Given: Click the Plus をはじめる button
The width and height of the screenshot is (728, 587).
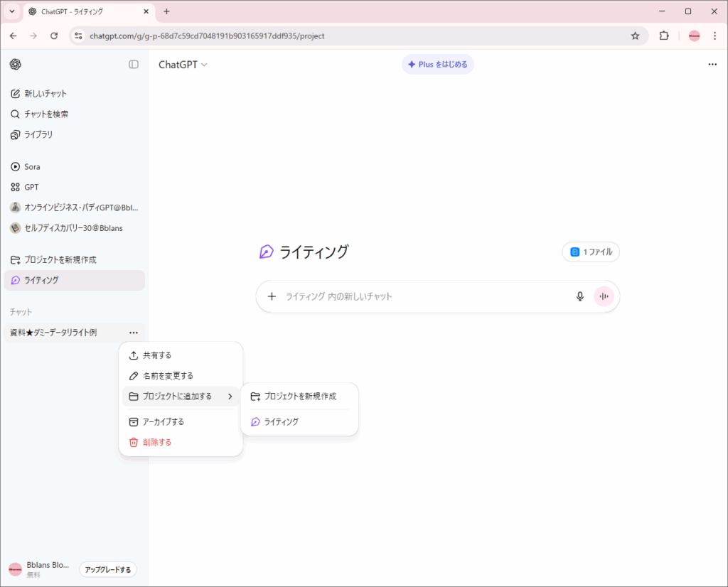Looking at the screenshot, I should click(x=437, y=65).
